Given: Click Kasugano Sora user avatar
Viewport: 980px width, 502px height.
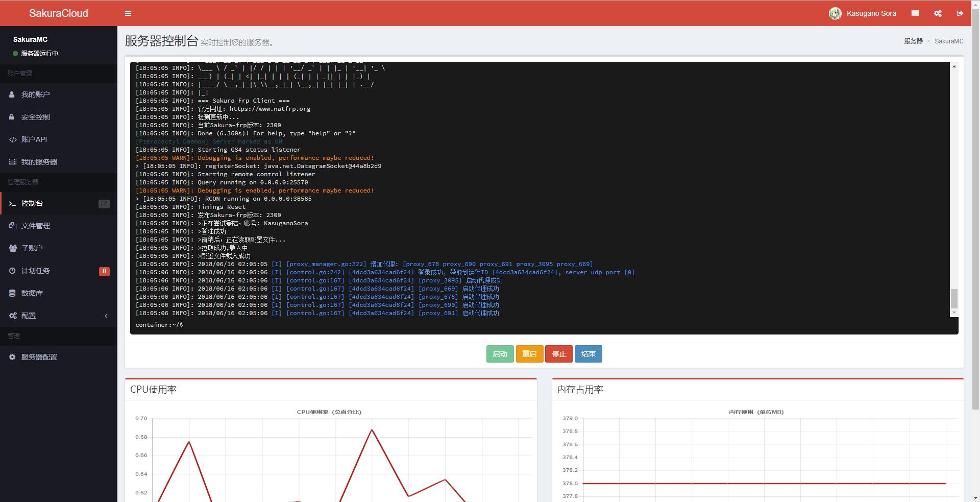Looking at the screenshot, I should (835, 14).
